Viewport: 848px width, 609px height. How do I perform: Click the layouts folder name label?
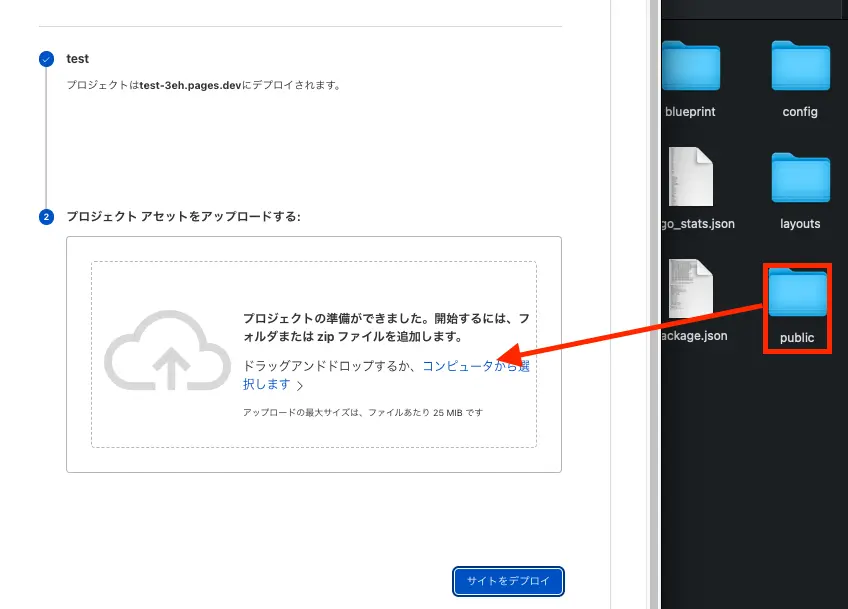tap(800, 224)
